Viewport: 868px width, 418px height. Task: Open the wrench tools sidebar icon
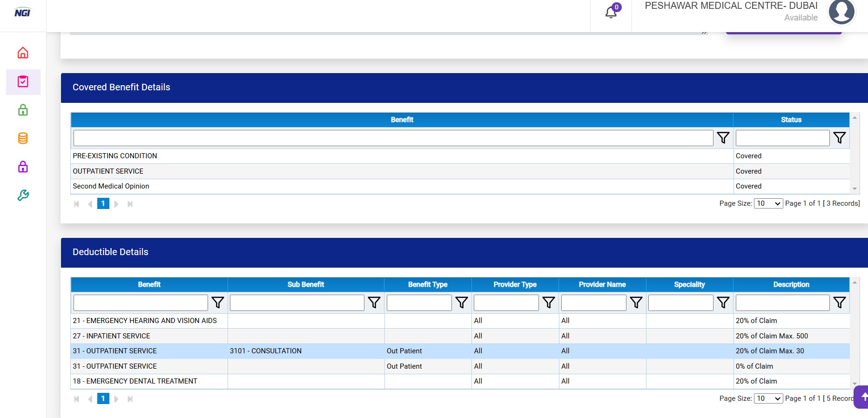tap(23, 195)
